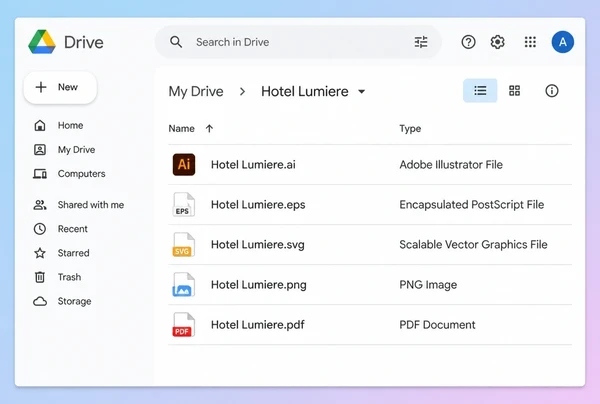Open advanced search filter options icon

(x=421, y=42)
